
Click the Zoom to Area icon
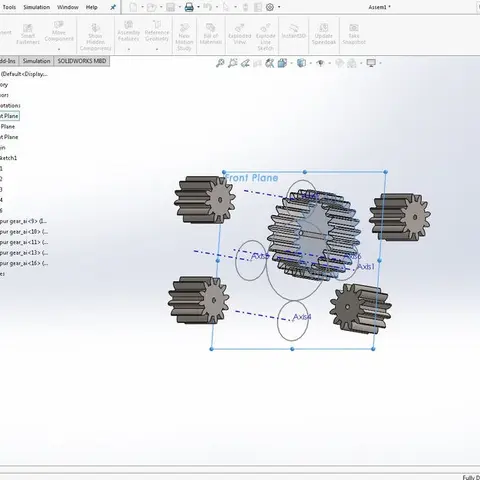pos(233,63)
